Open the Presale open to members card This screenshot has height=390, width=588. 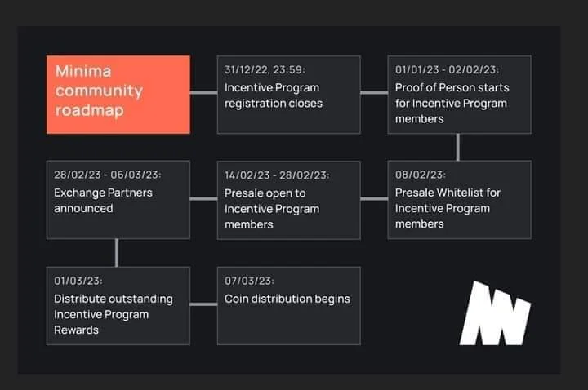coord(289,201)
